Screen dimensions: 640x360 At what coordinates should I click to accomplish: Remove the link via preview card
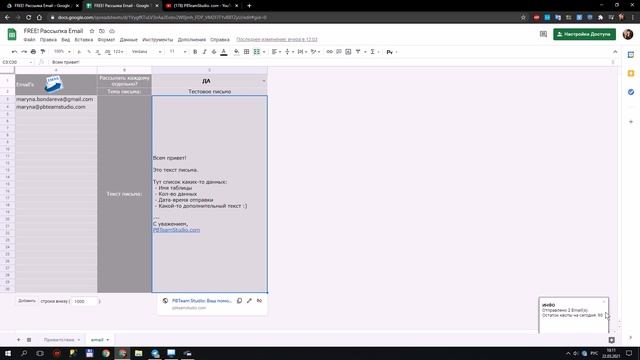point(259,301)
